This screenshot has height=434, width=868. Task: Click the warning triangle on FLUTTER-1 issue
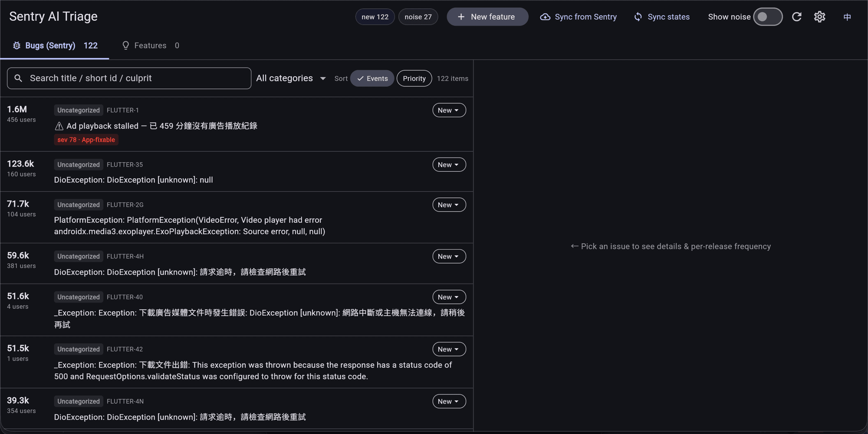point(59,126)
